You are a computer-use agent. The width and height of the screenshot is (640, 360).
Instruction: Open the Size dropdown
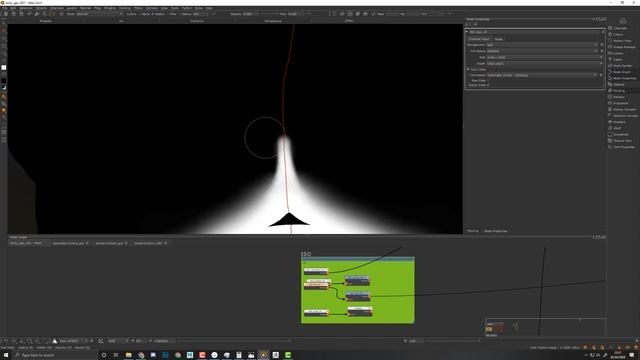point(544,58)
